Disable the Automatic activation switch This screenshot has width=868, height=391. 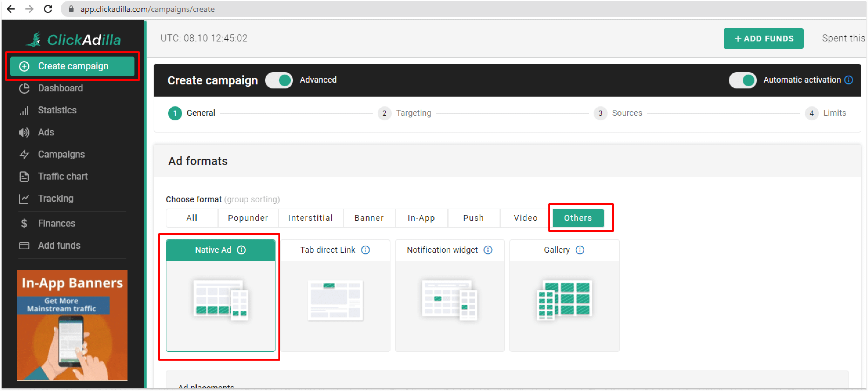pyautogui.click(x=742, y=80)
